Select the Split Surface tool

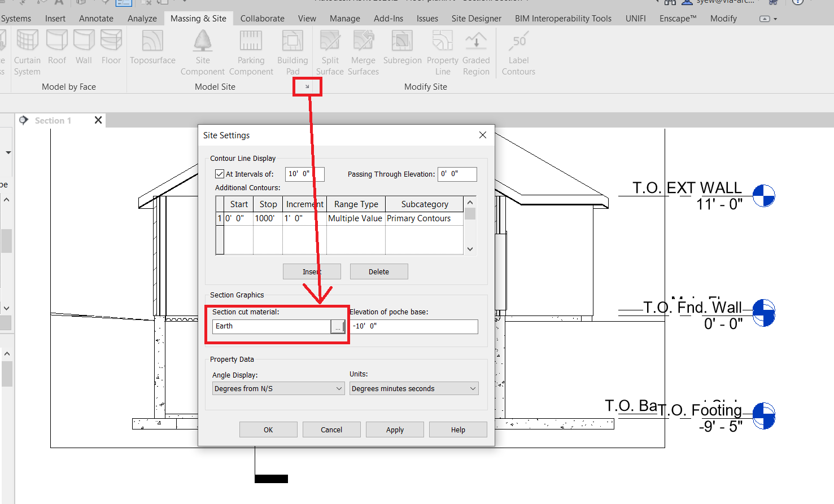[330, 51]
